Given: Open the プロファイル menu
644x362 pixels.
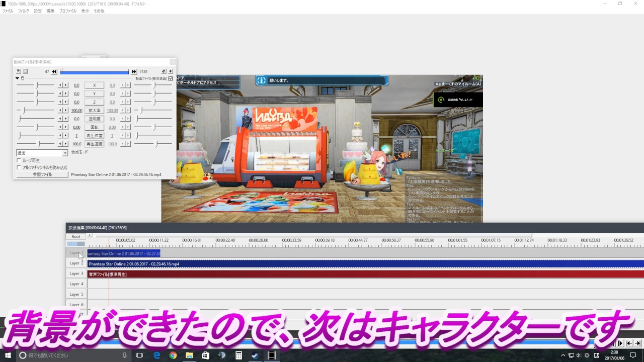Looking at the screenshot, I should click(68, 11).
